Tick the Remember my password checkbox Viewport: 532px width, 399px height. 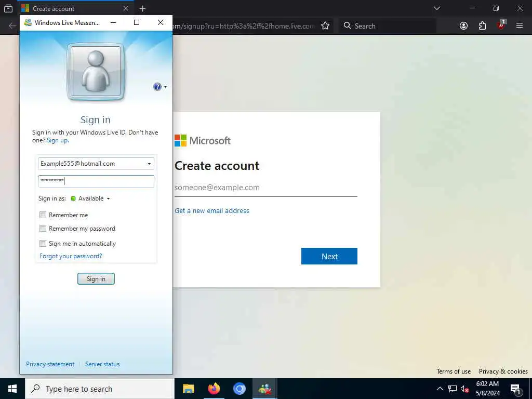click(43, 229)
